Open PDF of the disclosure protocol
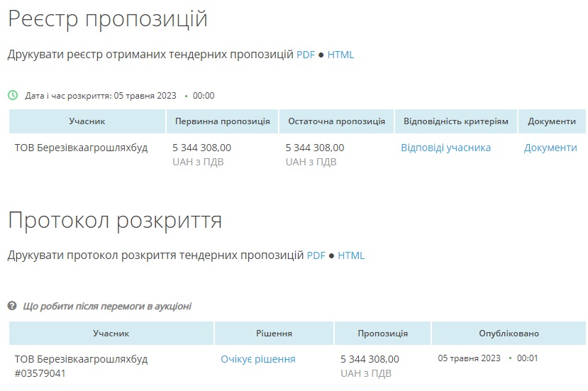The width and height of the screenshot is (588, 391). pos(316,255)
